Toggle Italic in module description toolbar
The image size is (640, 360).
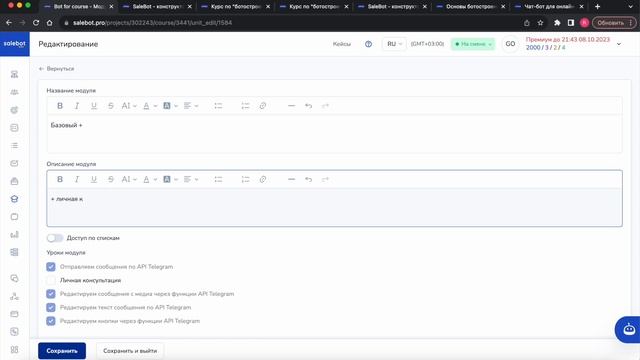coord(77,179)
